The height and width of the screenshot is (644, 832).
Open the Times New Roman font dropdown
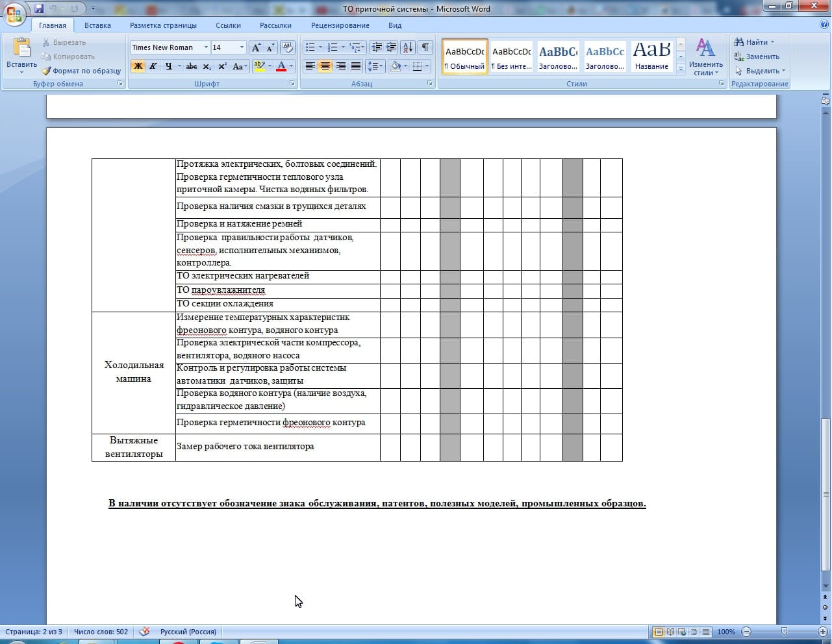206,47
